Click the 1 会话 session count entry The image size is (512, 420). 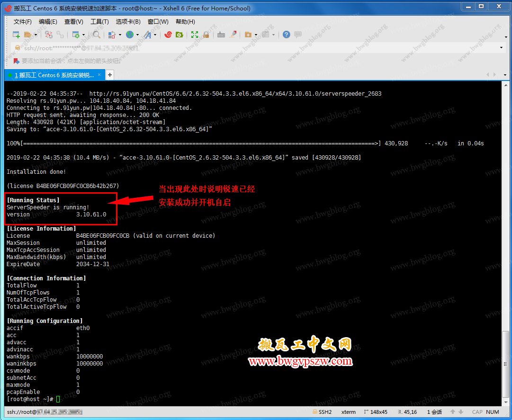(435, 412)
